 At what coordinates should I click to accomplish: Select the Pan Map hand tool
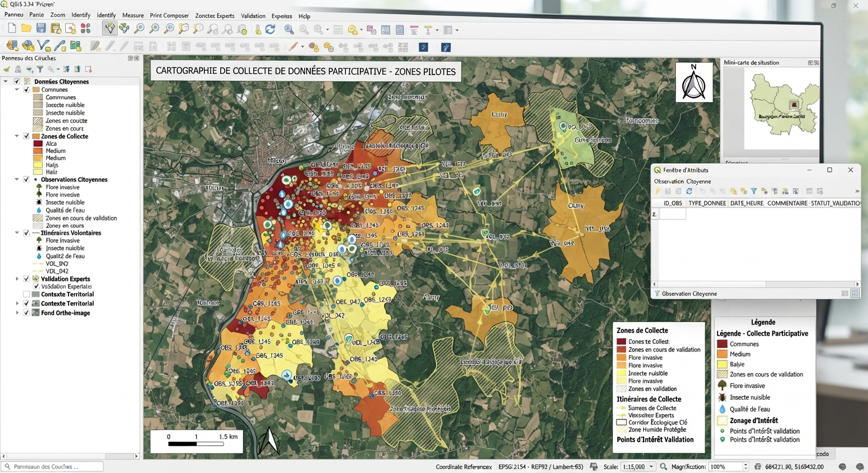110,28
